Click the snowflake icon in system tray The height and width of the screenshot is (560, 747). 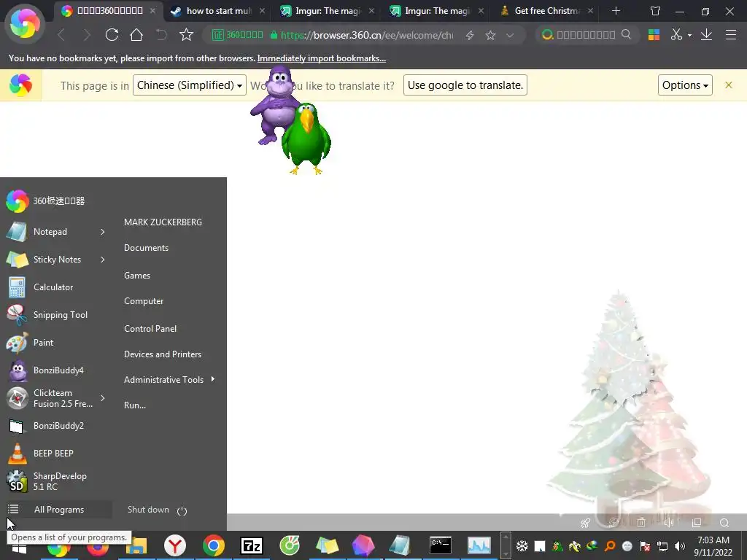522,545
